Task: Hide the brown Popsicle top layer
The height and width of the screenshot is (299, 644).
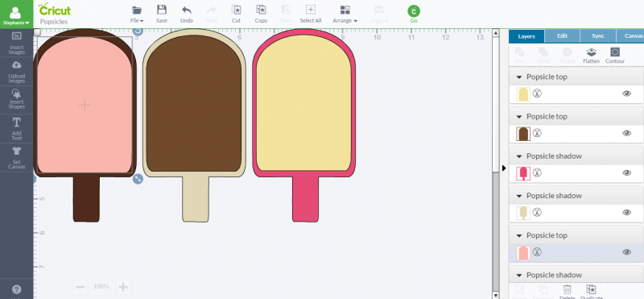Action: click(x=626, y=133)
